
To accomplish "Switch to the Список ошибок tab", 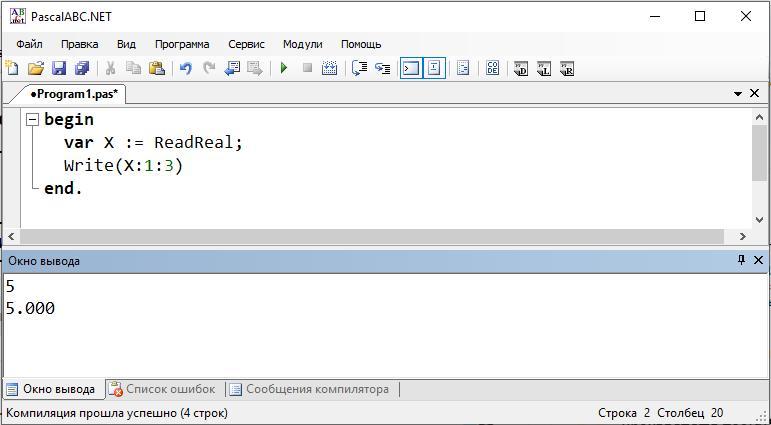I will click(163, 390).
